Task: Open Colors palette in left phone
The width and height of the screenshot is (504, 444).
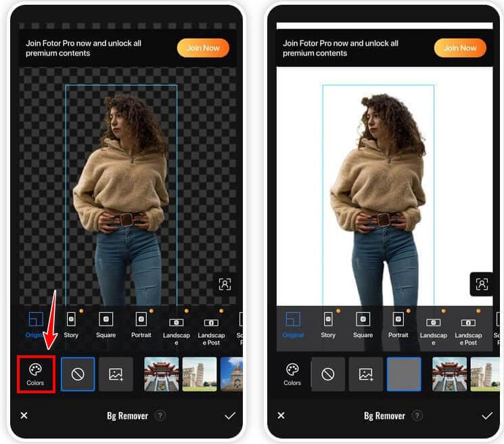Action: click(35, 374)
